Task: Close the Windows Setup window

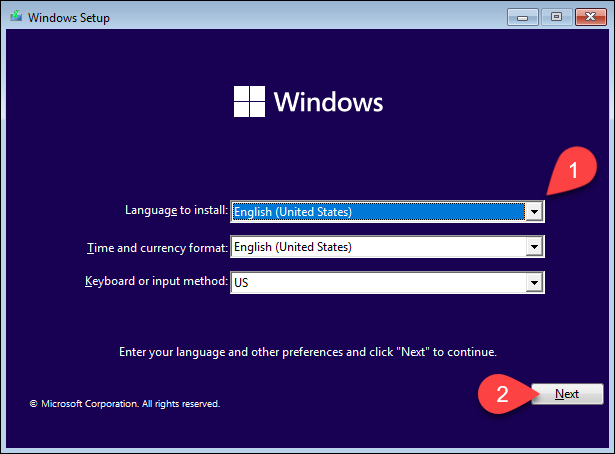Action: point(591,17)
